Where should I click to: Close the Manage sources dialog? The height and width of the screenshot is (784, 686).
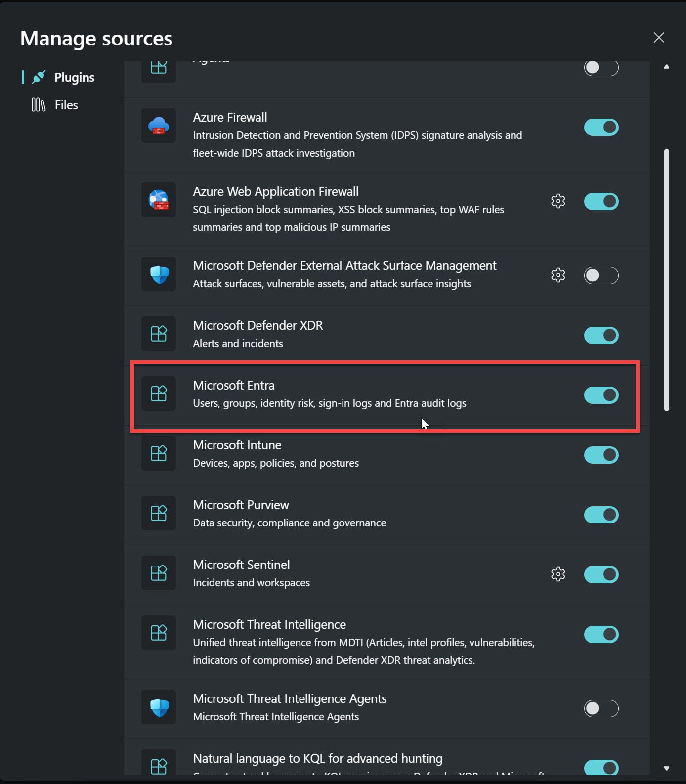click(659, 38)
